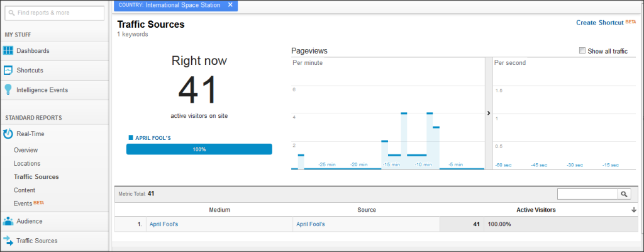Focus the Find reports & more search box
This screenshot has width=644, height=252.
55,13
